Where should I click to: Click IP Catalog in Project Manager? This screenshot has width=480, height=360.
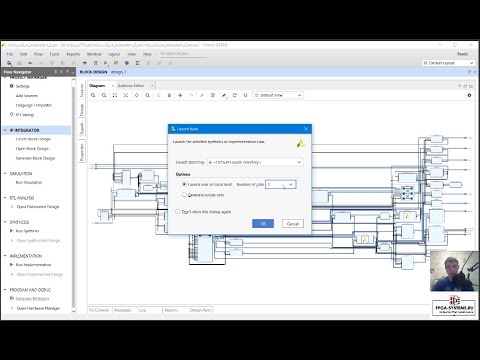pos(25,115)
